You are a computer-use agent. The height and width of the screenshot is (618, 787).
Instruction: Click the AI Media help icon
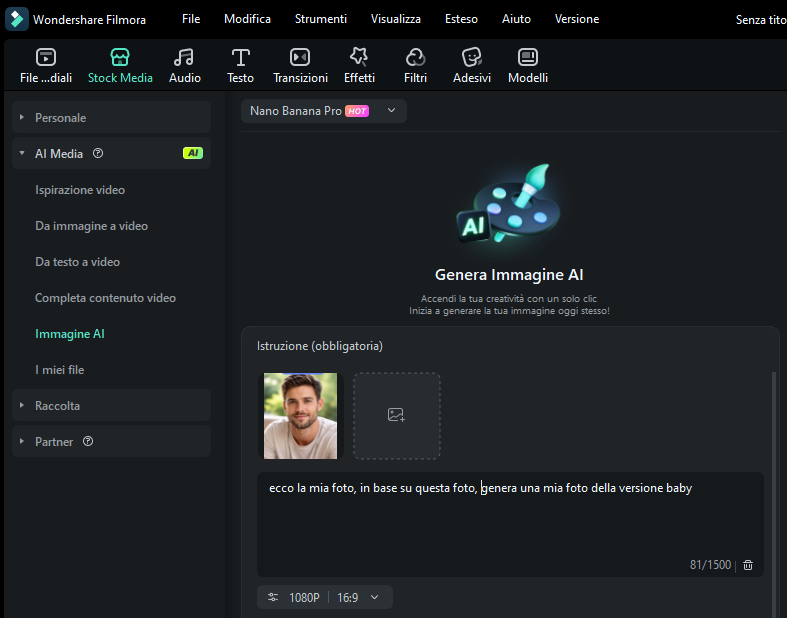click(x=98, y=154)
